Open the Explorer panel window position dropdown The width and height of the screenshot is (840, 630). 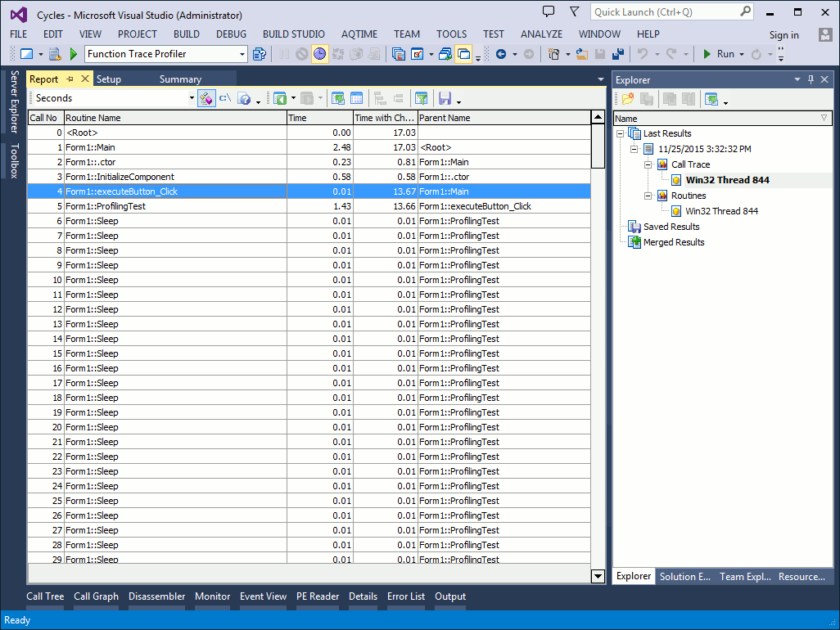797,79
